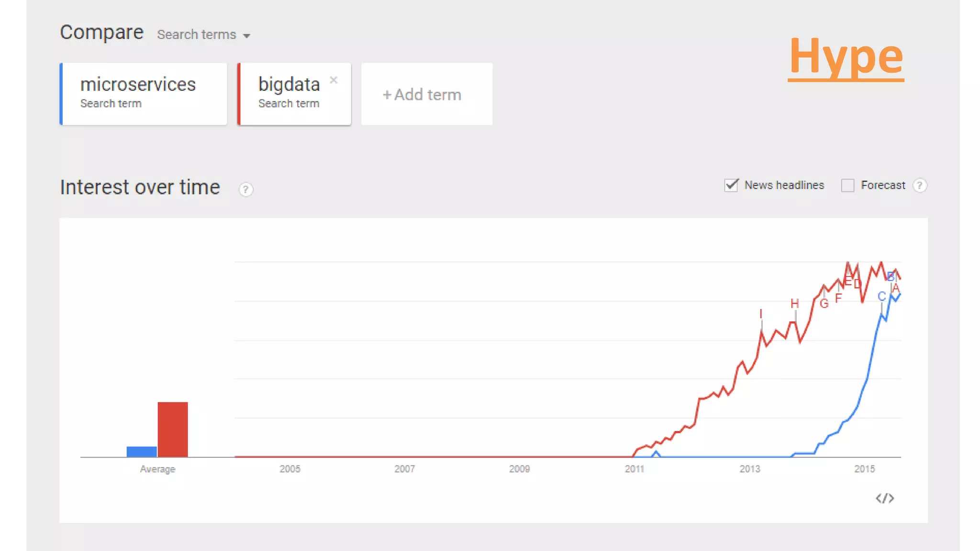This screenshot has height=551, width=980.
Task: Click the help icon beside Forecast
Action: [x=920, y=186]
